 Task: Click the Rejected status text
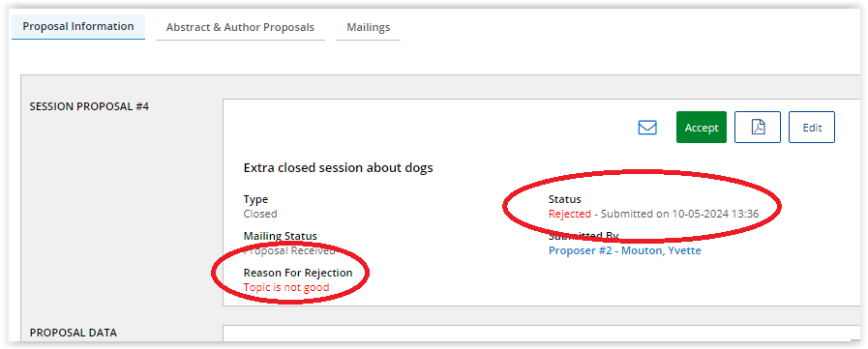pos(570,214)
